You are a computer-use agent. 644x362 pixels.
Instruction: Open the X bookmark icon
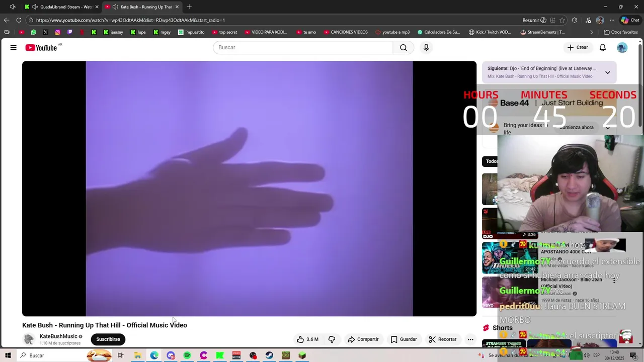click(45, 32)
